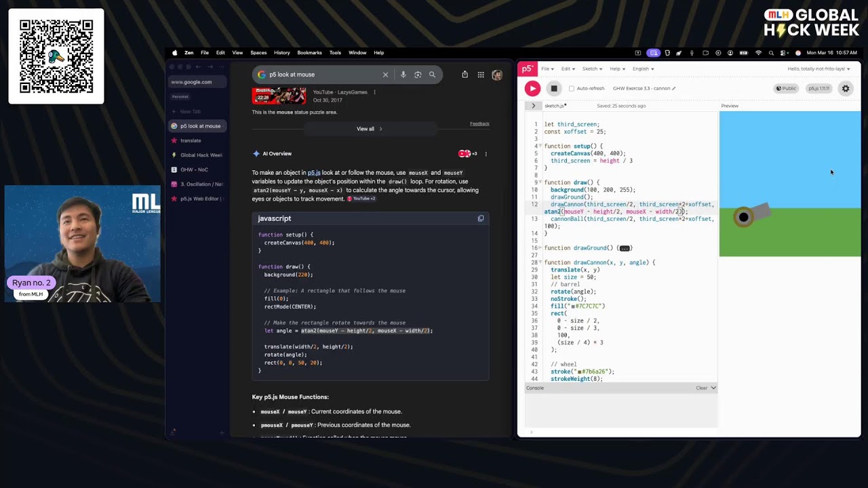The image size is (868, 488).
Task: Follow the p5.js link in AI Overview
Action: pyautogui.click(x=314, y=173)
